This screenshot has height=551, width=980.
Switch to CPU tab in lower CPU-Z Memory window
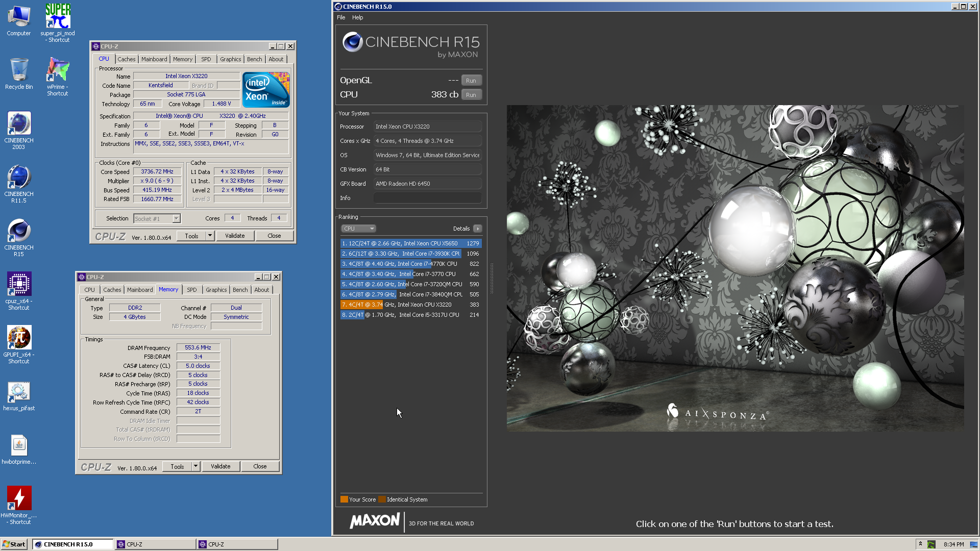tap(90, 290)
